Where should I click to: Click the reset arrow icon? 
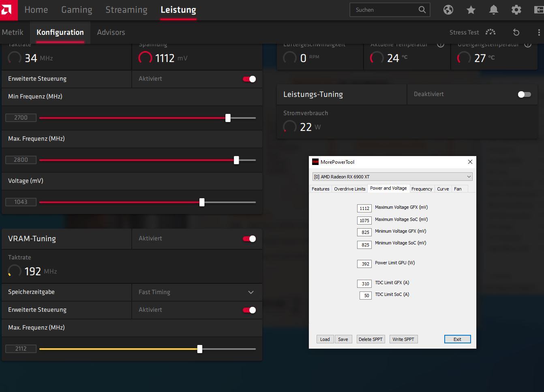(516, 32)
